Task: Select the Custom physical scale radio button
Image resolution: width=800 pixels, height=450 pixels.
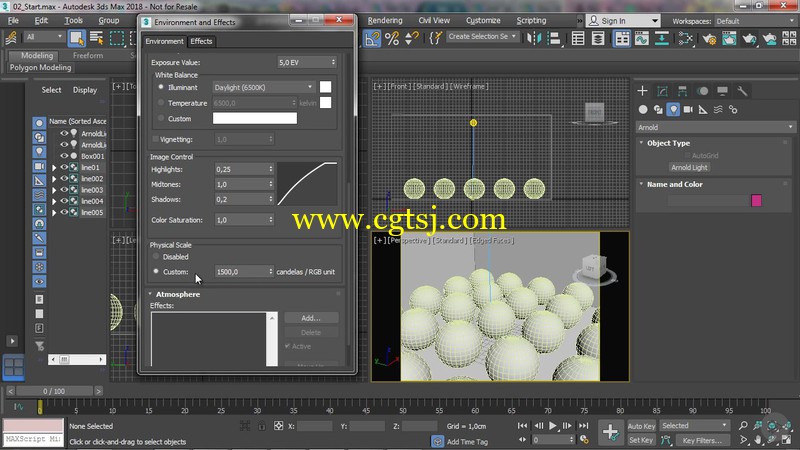Action: click(x=156, y=271)
